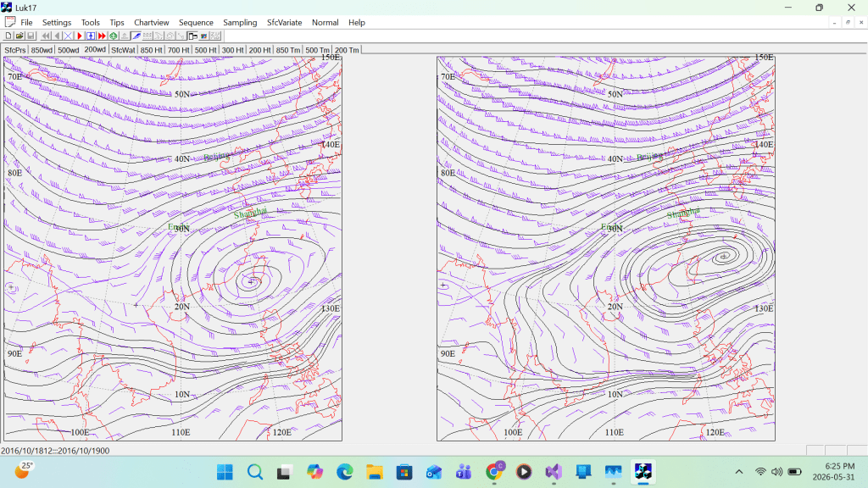Open the Tools menu
The height and width of the screenshot is (488, 868).
[90, 23]
